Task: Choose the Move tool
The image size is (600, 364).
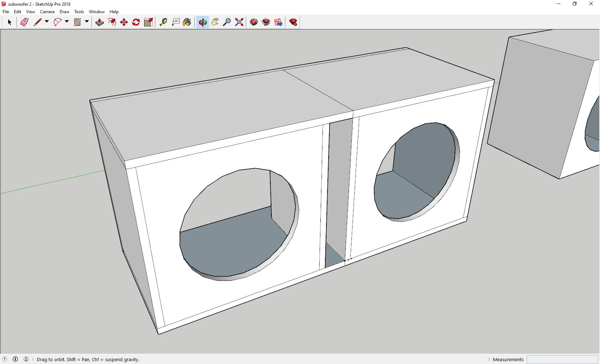Action: [124, 22]
